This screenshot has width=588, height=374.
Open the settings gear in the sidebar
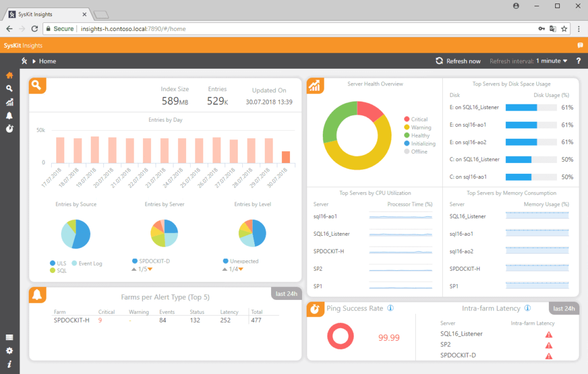point(9,350)
